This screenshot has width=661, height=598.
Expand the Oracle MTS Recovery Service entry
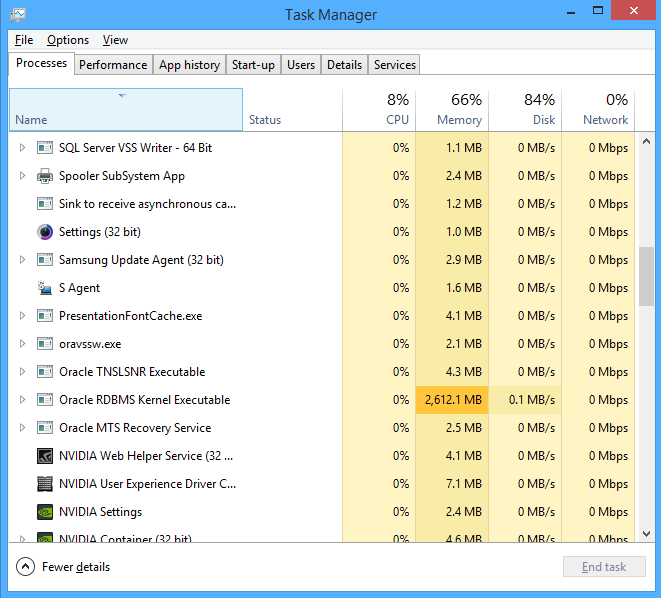click(23, 428)
